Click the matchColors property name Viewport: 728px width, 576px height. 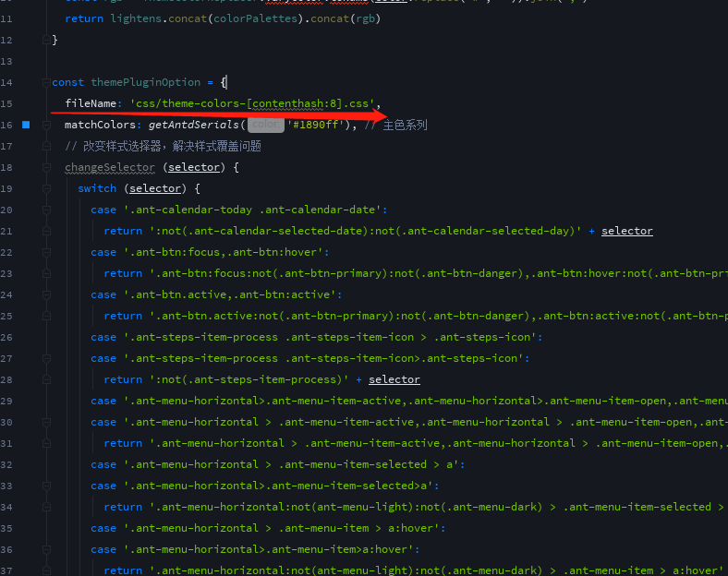pyautogui.click(x=100, y=125)
